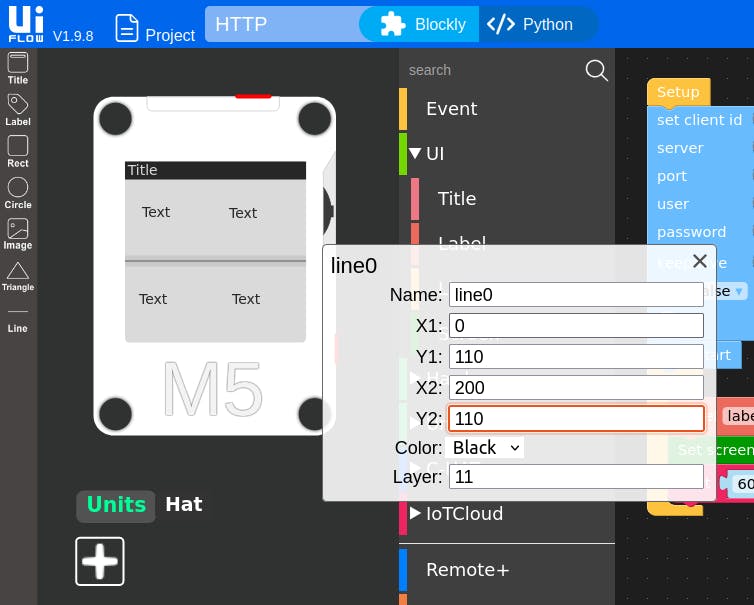Click the port field in Setup block
The width and height of the screenshot is (754, 605).
(x=672, y=176)
